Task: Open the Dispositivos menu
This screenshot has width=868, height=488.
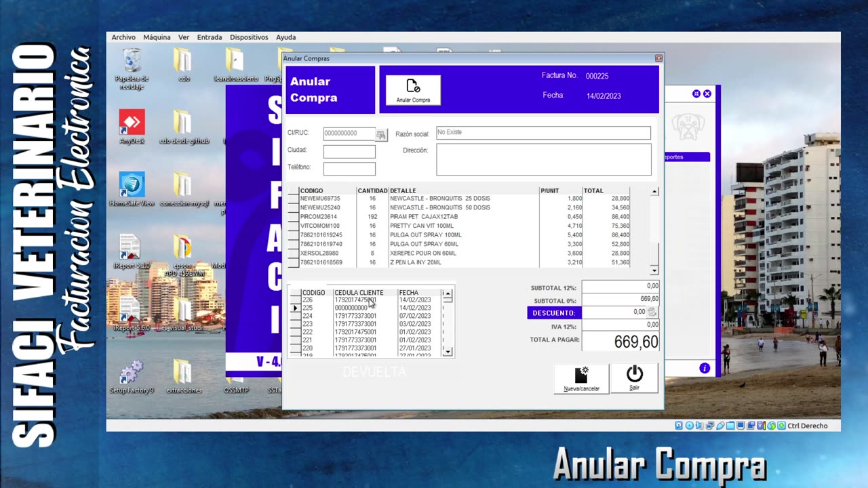Action: pos(249,37)
